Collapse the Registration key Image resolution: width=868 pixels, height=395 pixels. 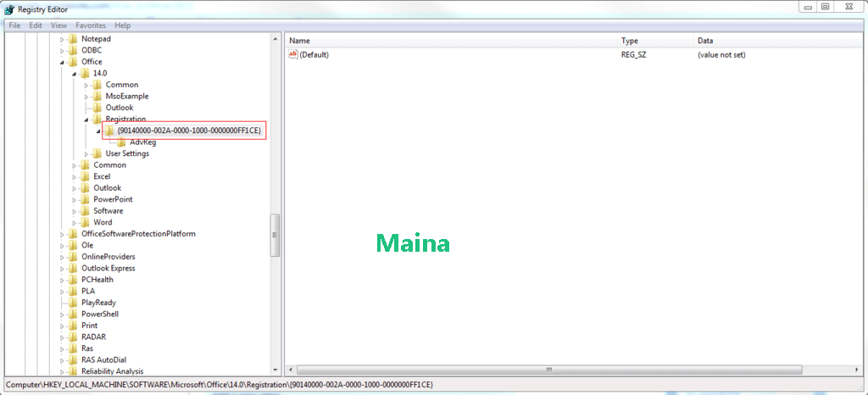(x=86, y=120)
